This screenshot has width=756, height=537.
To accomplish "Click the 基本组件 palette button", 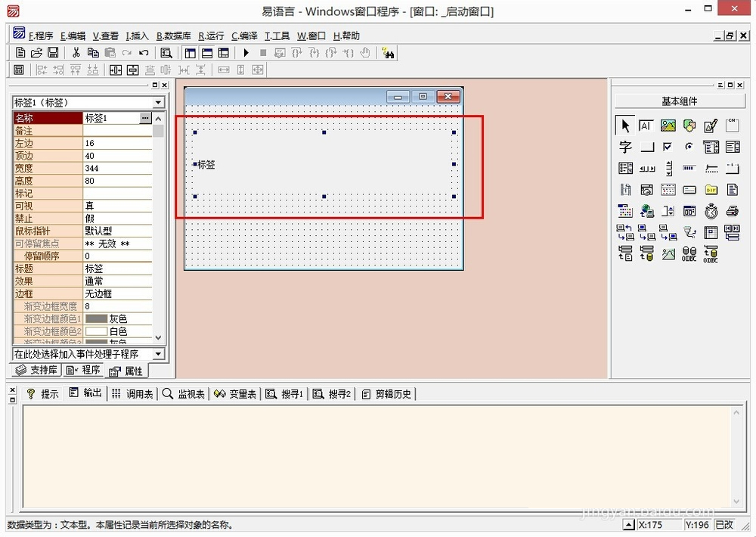I will point(679,101).
